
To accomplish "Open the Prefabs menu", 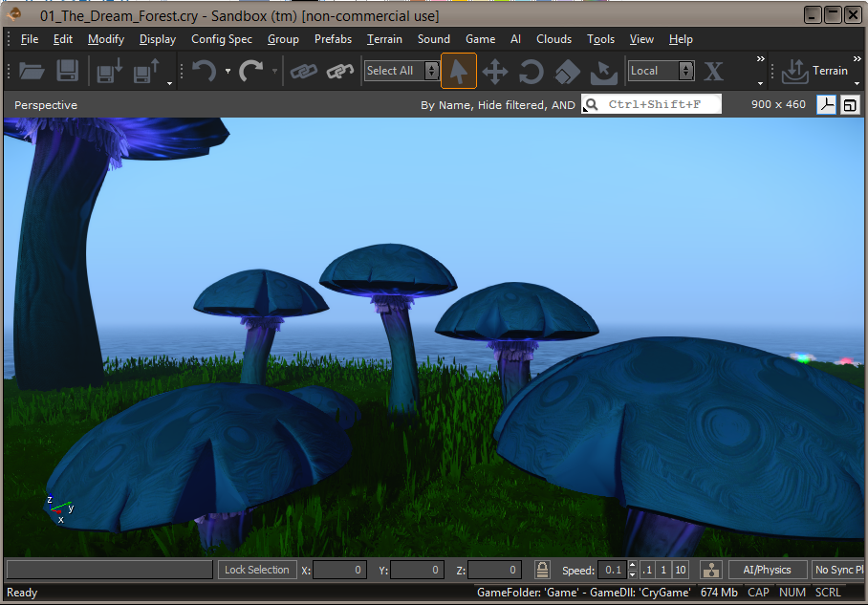I will coord(334,39).
